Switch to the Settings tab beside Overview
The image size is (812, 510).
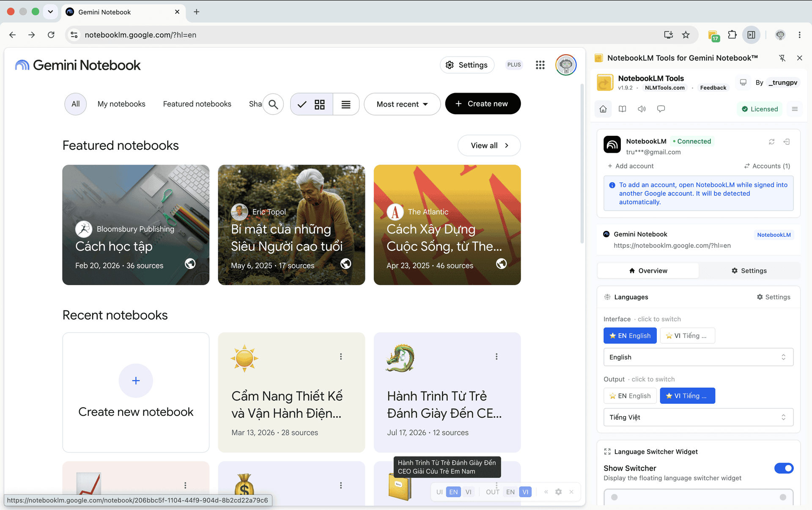(749, 271)
